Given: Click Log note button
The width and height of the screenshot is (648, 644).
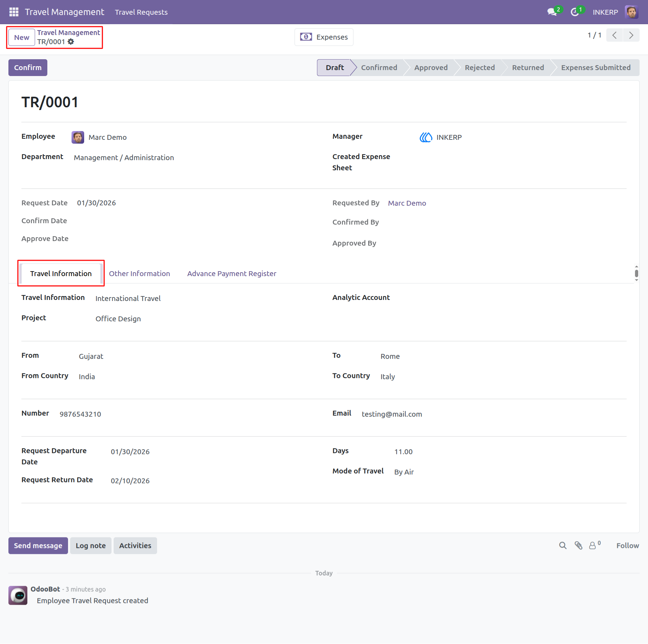Looking at the screenshot, I should click(91, 546).
